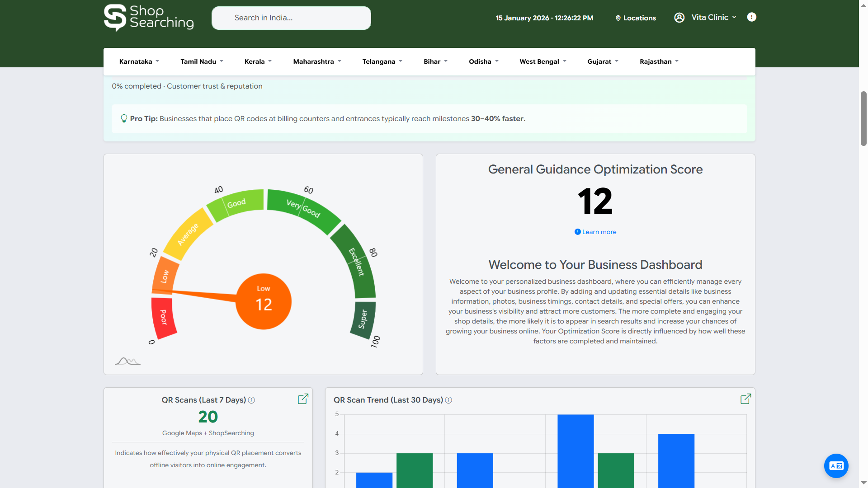
Task: Click the page vertical scrollbar thumb
Action: pyautogui.click(x=863, y=118)
